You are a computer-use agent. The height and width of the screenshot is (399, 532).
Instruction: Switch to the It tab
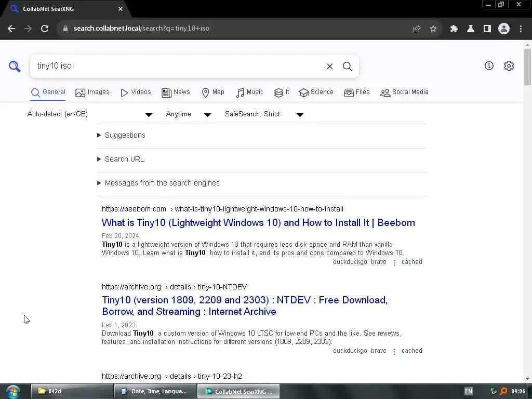click(282, 92)
